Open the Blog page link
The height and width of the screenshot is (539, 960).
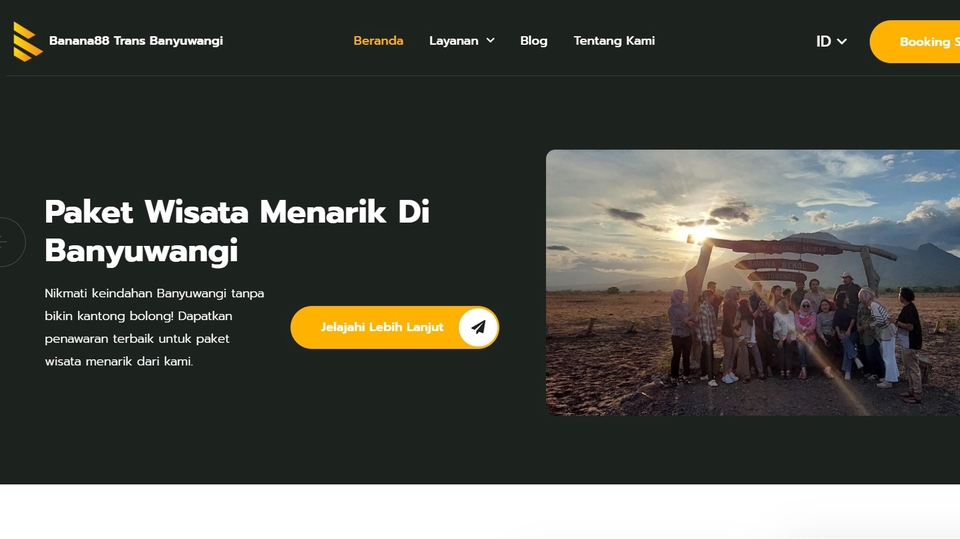coord(534,40)
